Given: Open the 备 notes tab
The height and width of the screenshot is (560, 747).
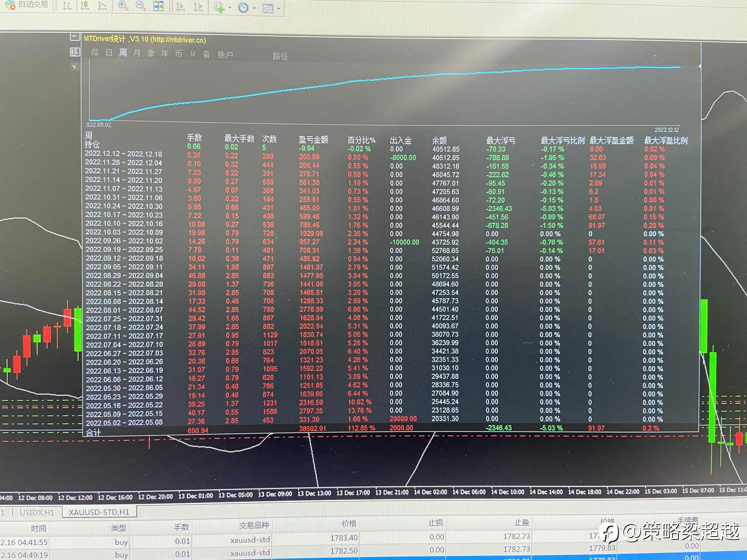Looking at the screenshot, I should pos(206,54).
